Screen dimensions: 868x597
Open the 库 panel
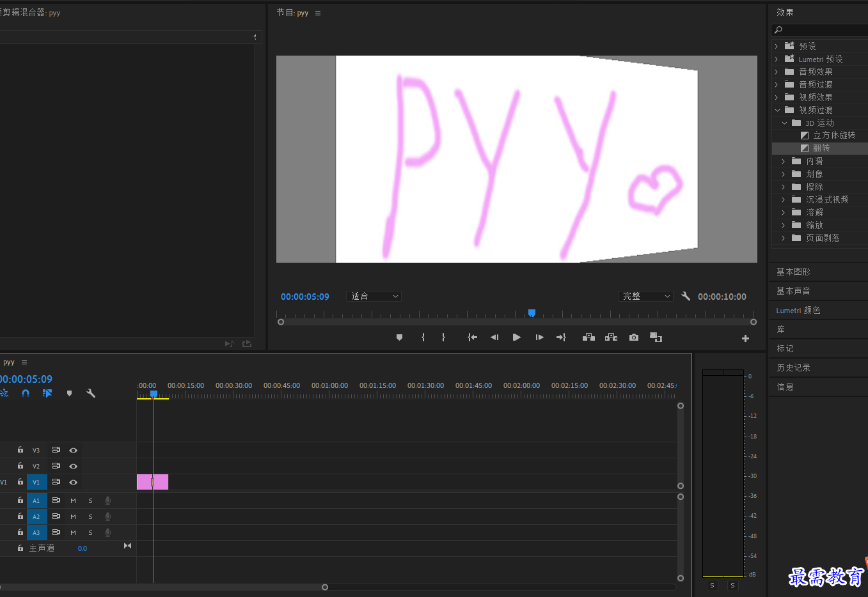pyautogui.click(x=780, y=329)
